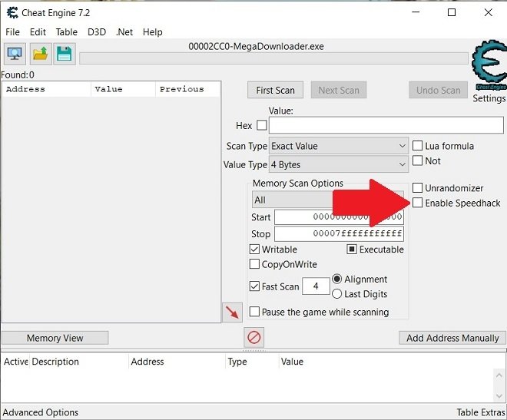The height and width of the screenshot is (420, 507).
Task: Click the Found:0 label
Action: 18,75
